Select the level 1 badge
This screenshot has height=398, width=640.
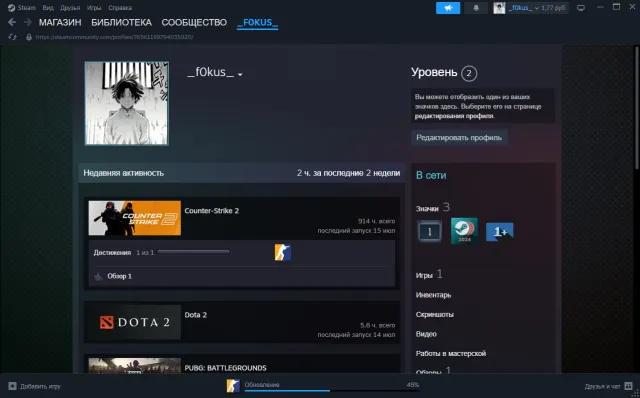click(429, 231)
